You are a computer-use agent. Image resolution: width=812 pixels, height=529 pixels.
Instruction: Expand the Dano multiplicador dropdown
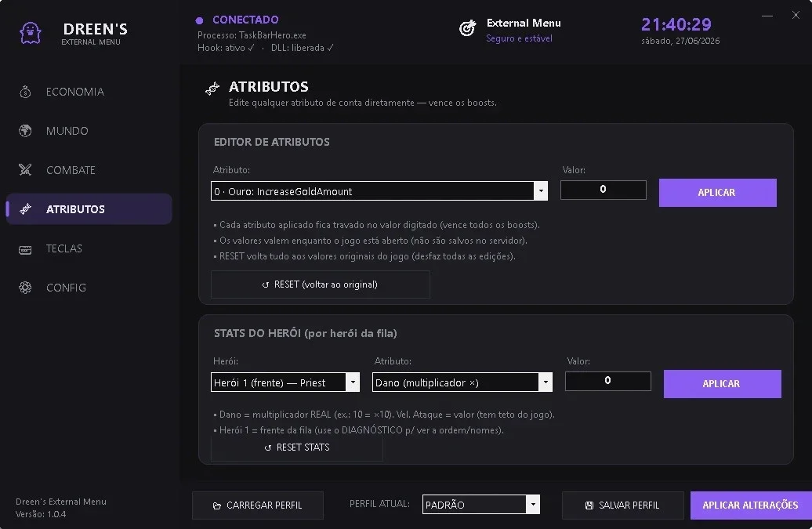tap(546, 382)
